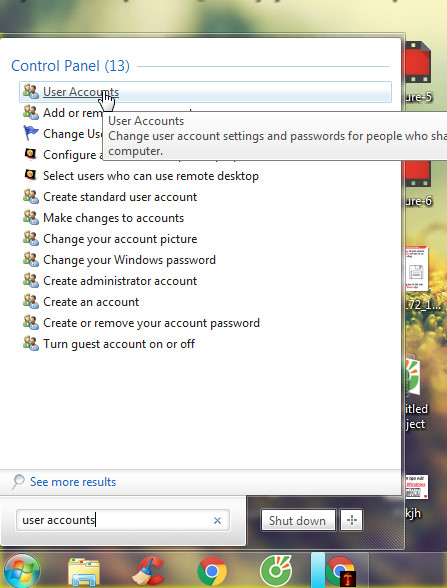Open Create or remove your account password
The width and height of the screenshot is (447, 588).
pos(151,323)
